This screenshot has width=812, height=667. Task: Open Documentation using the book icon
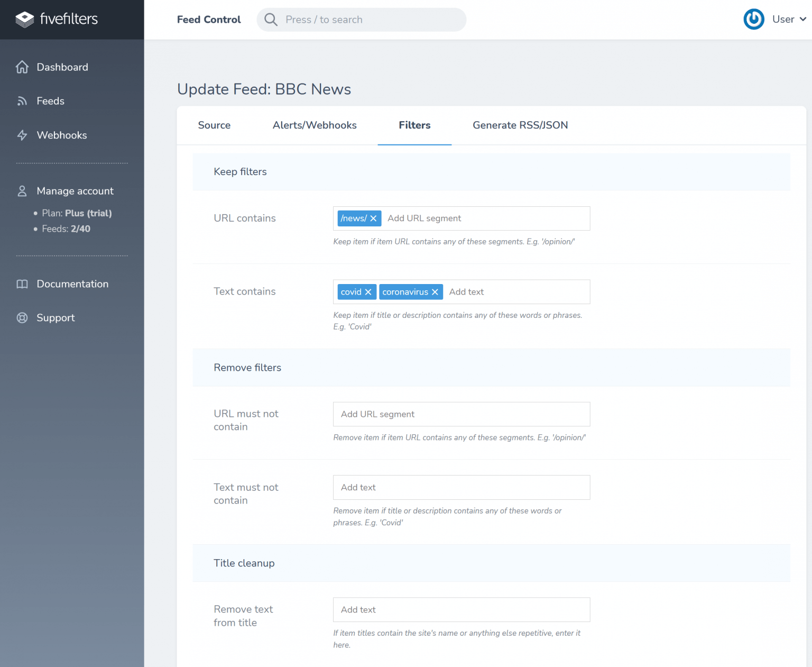coord(22,284)
